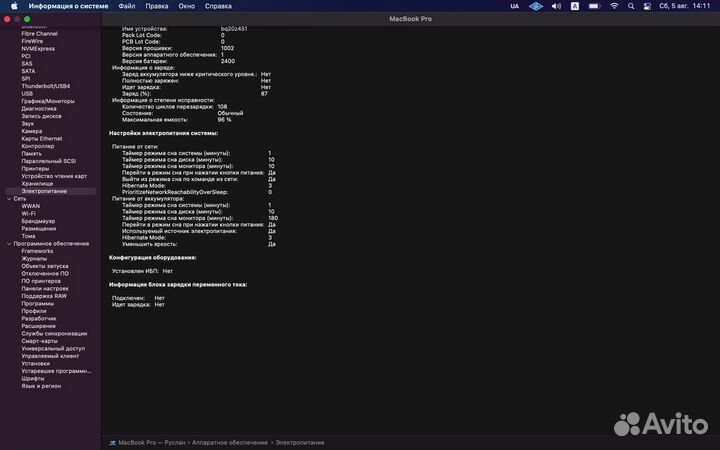This screenshot has width=720, height=450.
Task: Open the Окно menu
Action: (x=186, y=6)
